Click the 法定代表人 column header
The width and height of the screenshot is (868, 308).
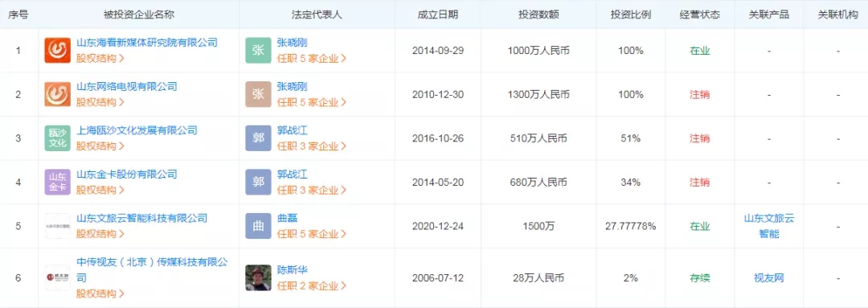317,14
